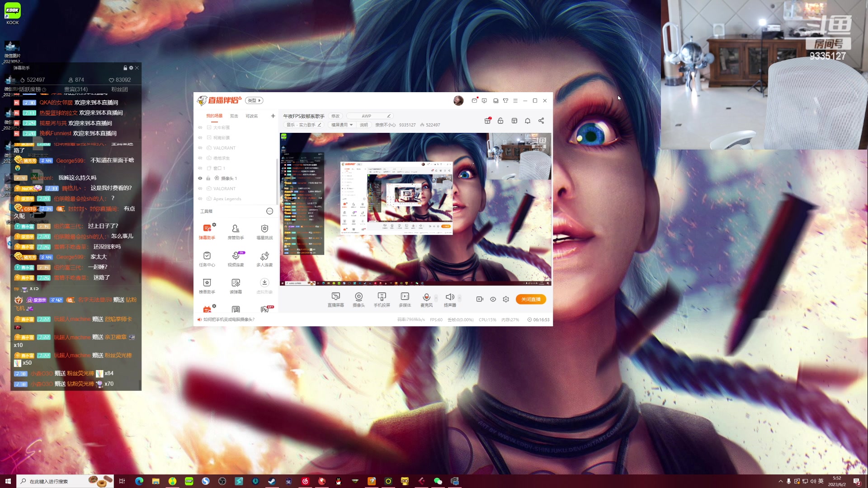Open the layout panel icon in header
This screenshot has width=868, height=488.
tap(514, 121)
